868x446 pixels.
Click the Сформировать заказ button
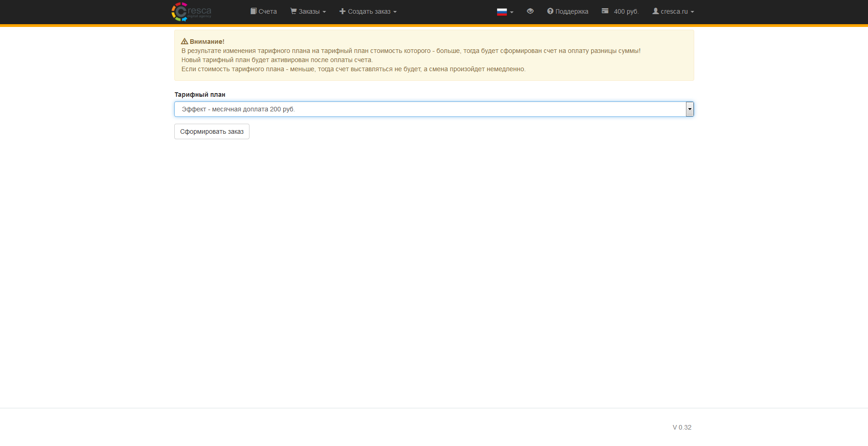(212, 131)
